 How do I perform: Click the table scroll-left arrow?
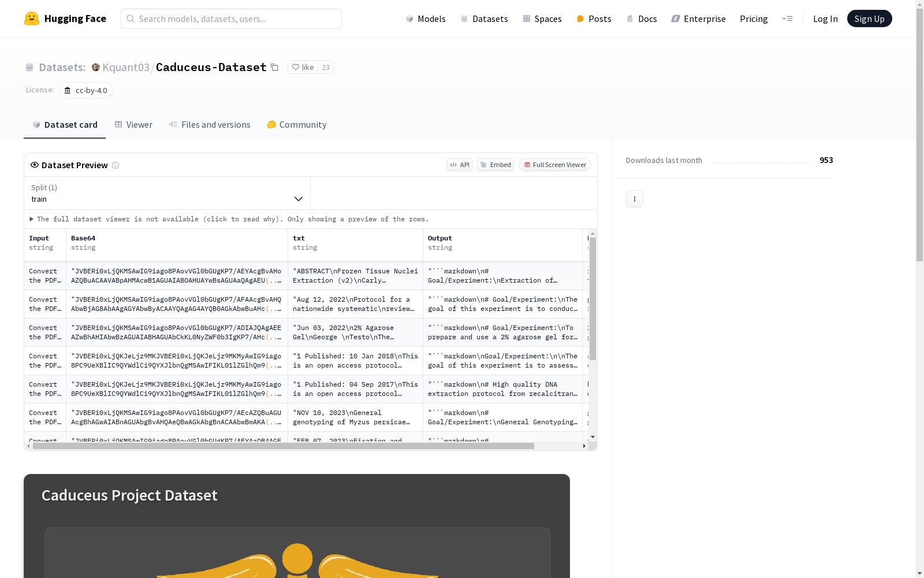[x=28, y=446]
